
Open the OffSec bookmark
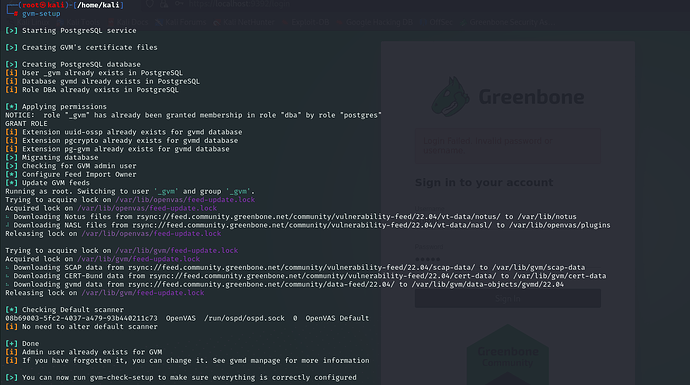437,22
